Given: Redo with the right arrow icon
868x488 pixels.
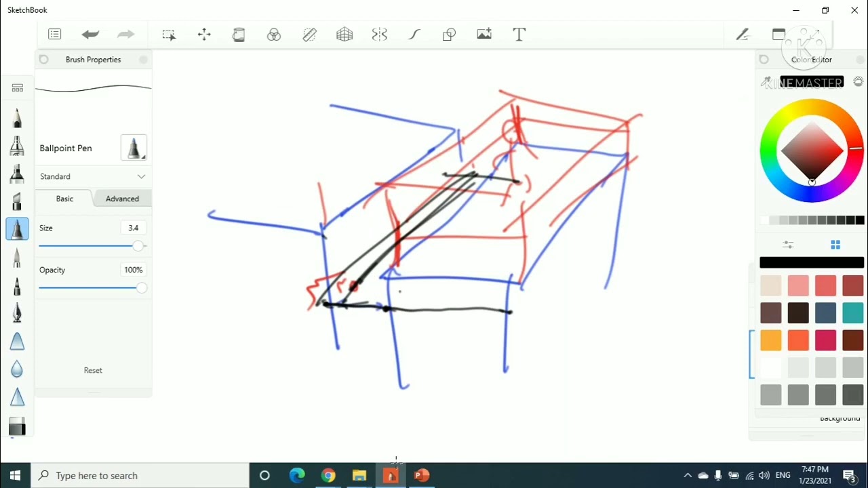Looking at the screenshot, I should [125, 34].
